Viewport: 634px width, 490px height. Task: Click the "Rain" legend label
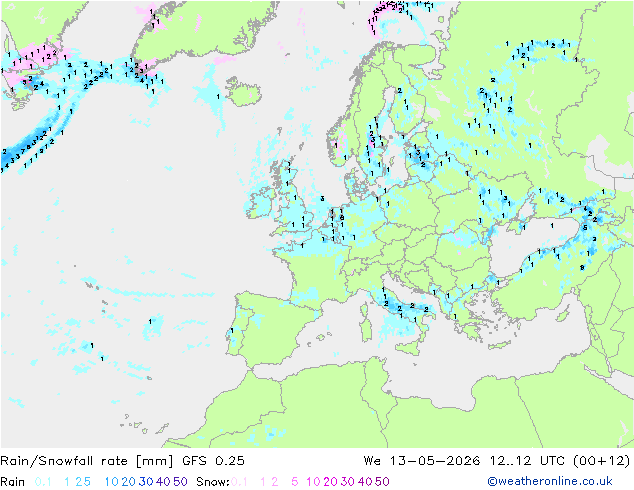point(13,482)
